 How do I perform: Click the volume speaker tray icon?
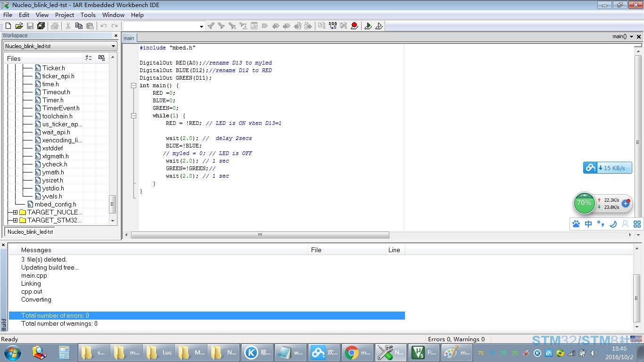point(594,353)
